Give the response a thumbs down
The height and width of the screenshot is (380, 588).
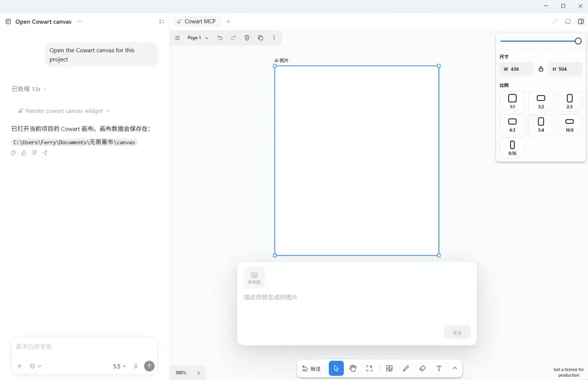pyautogui.click(x=34, y=152)
